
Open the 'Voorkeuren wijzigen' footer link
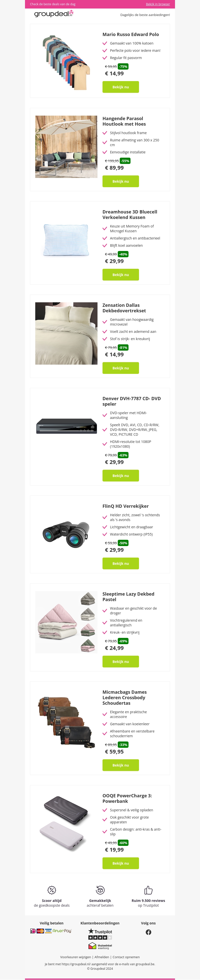[75, 957]
